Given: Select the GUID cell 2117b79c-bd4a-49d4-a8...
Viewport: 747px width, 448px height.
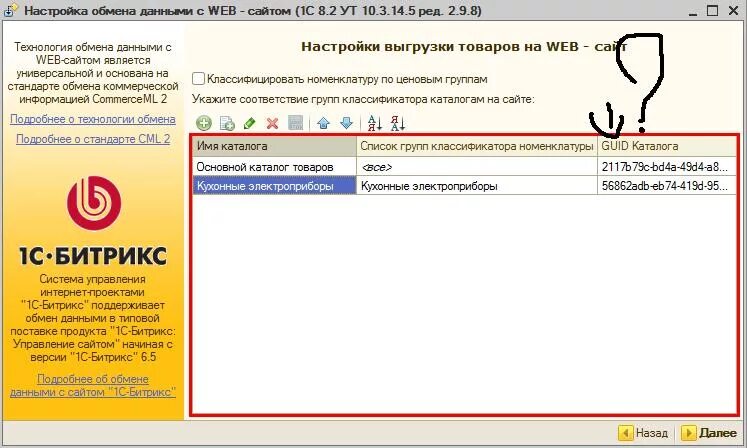Looking at the screenshot, I should coord(666,167).
